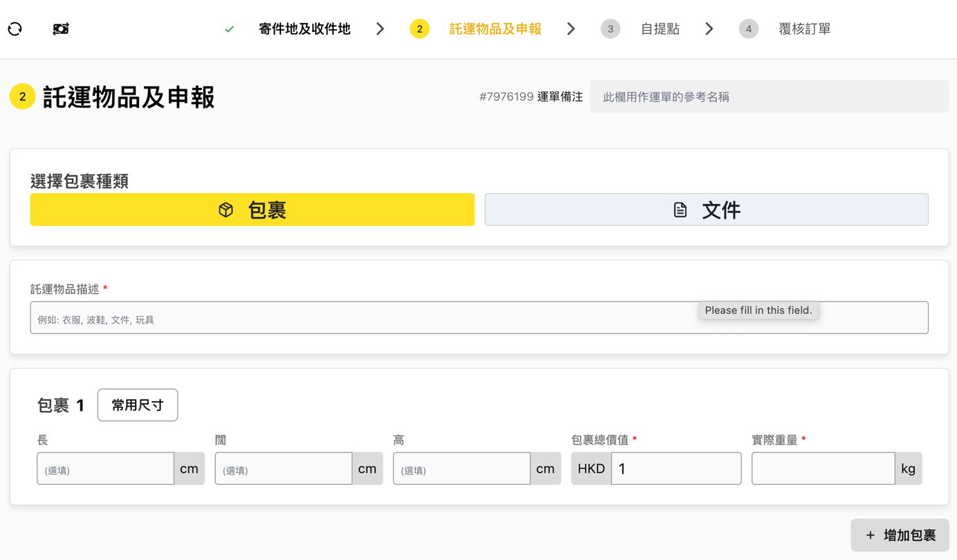Focus the 託運物品描述 description field
Viewport: 957px width, 560px height.
tap(360, 318)
